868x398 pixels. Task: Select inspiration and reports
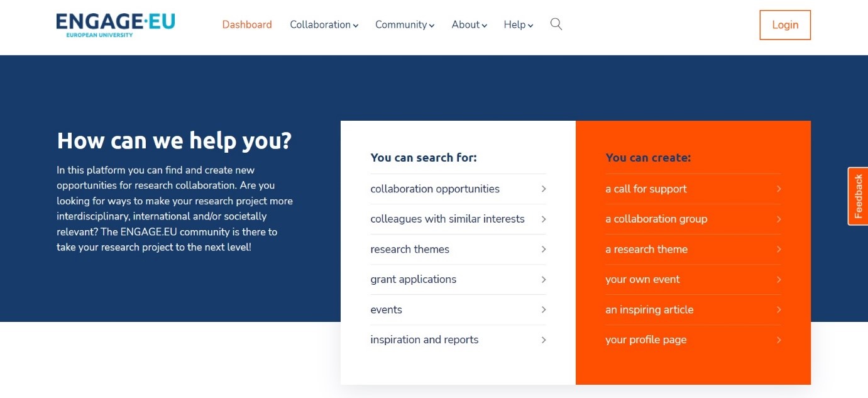(x=424, y=340)
